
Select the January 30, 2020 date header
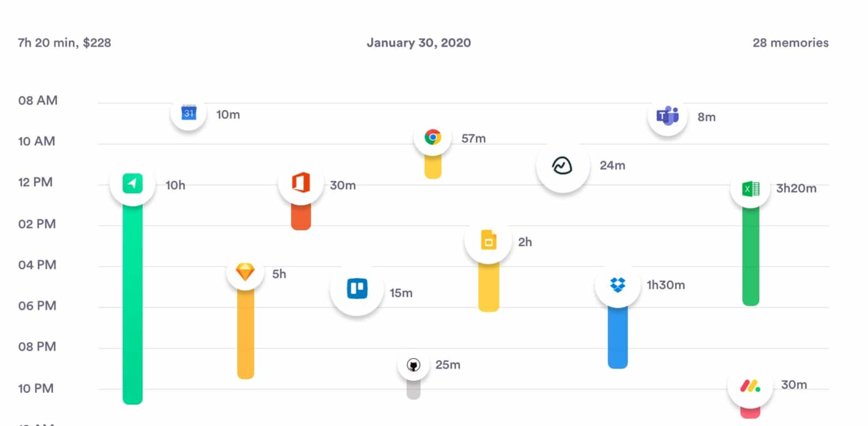419,42
